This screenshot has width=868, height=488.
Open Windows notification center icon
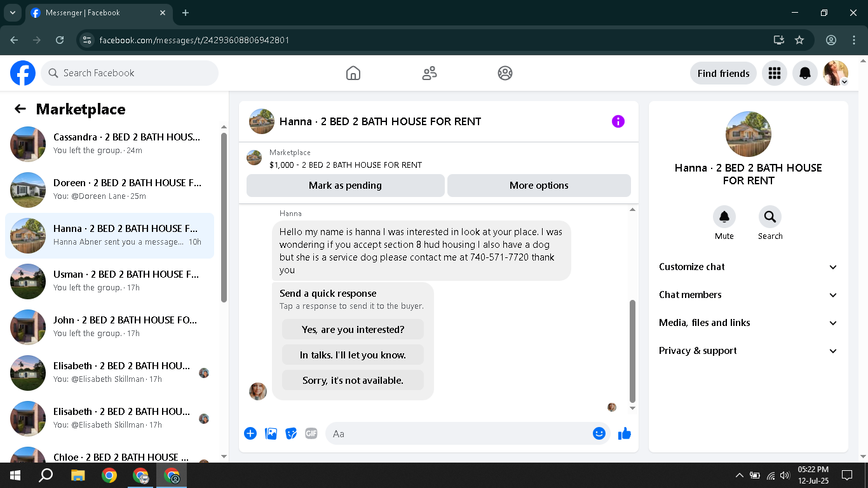click(846, 475)
